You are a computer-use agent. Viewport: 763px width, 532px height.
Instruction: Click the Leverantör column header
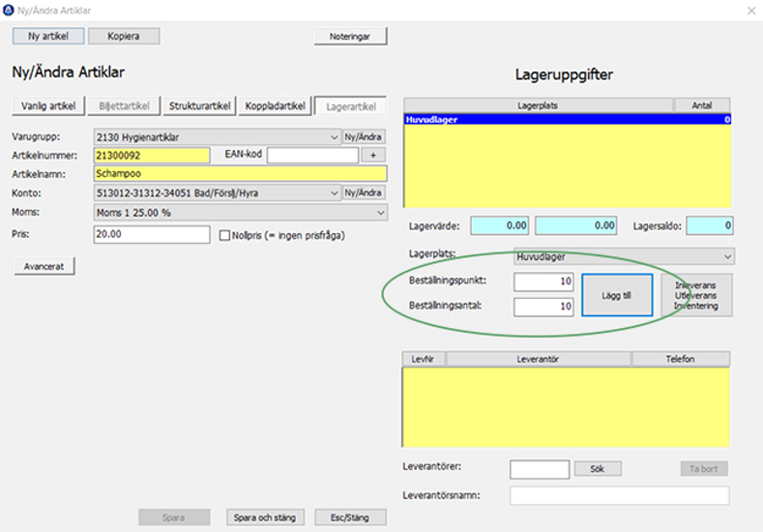(x=539, y=359)
